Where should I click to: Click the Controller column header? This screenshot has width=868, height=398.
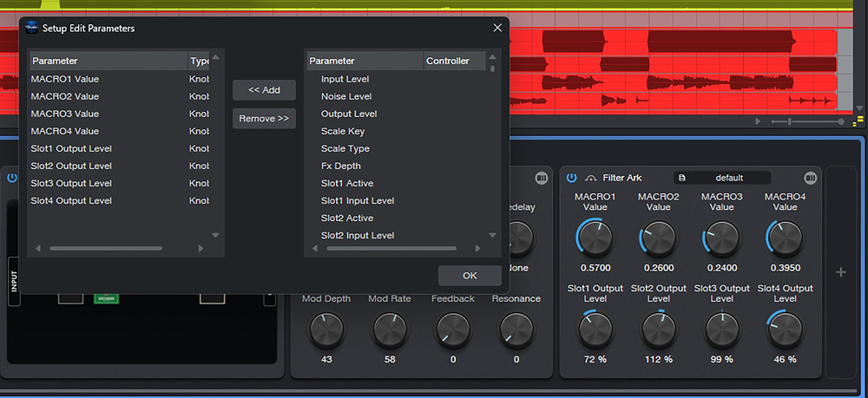pyautogui.click(x=448, y=61)
